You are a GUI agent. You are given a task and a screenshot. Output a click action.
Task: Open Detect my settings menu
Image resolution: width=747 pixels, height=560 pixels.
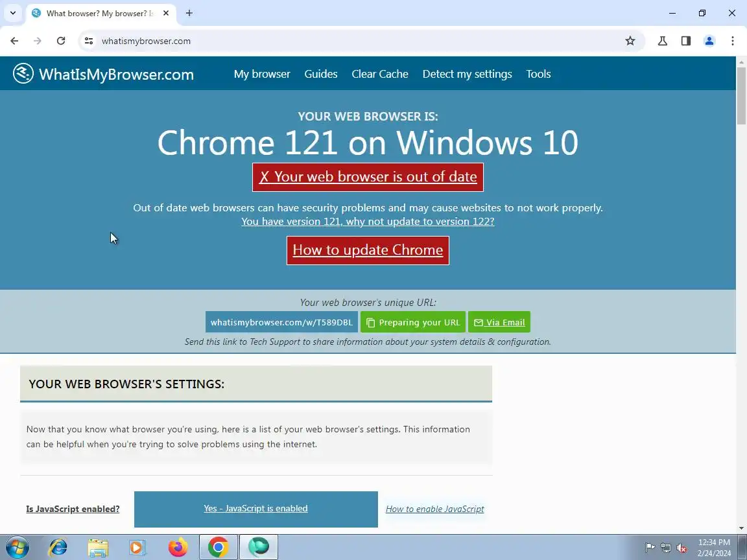pos(468,74)
